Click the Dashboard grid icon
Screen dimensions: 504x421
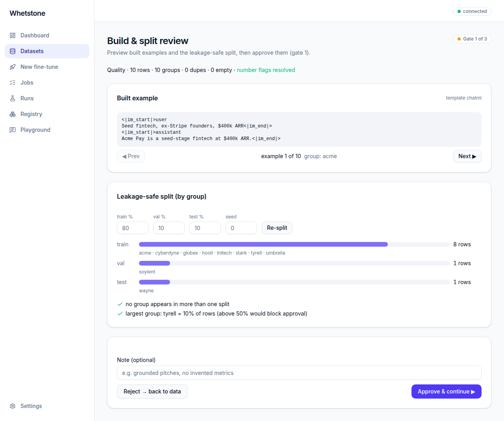point(13,35)
